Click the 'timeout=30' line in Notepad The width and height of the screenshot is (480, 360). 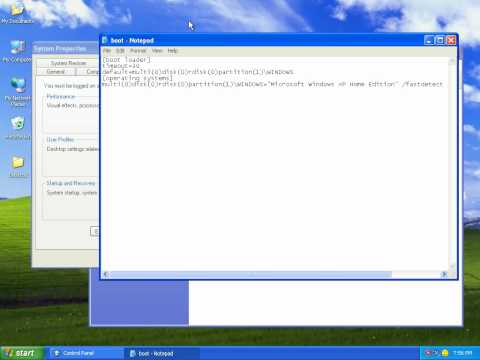coord(121,66)
